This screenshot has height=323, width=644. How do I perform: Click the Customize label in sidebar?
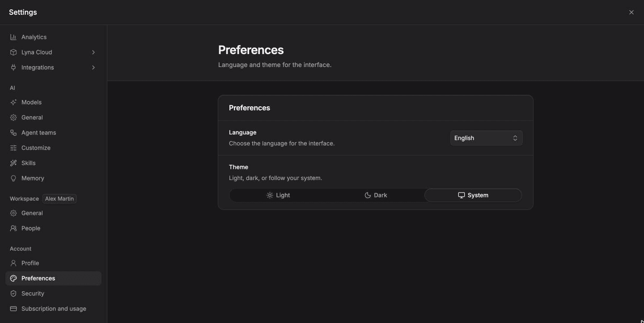coord(36,148)
